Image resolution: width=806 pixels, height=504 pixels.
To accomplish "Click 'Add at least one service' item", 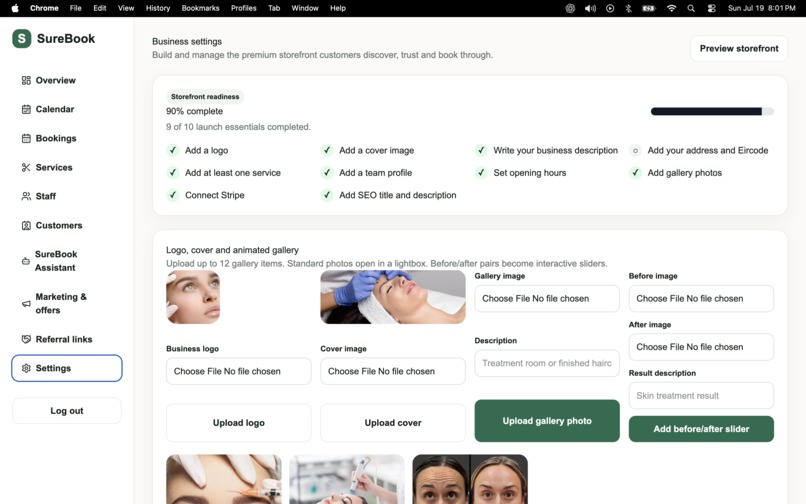I will 233,173.
